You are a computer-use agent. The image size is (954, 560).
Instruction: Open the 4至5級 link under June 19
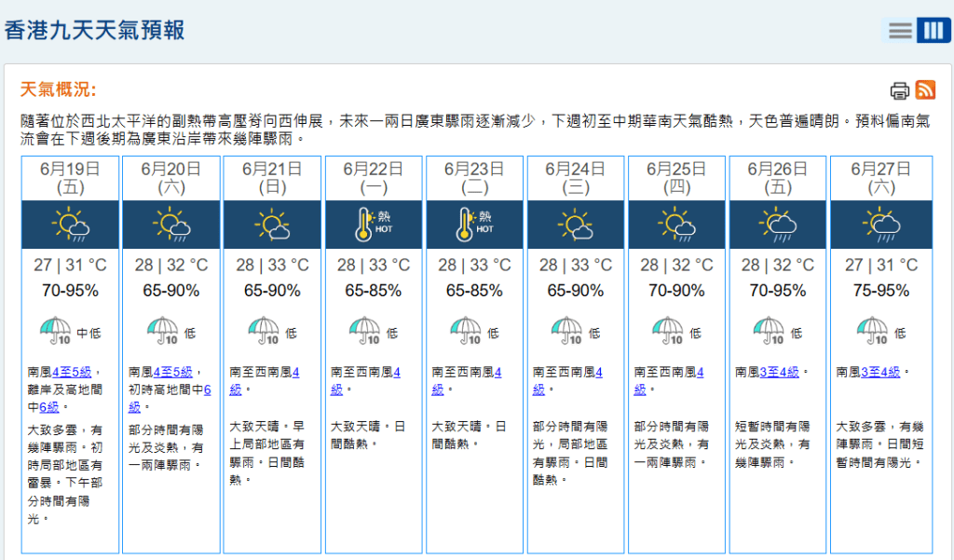[x=72, y=371]
